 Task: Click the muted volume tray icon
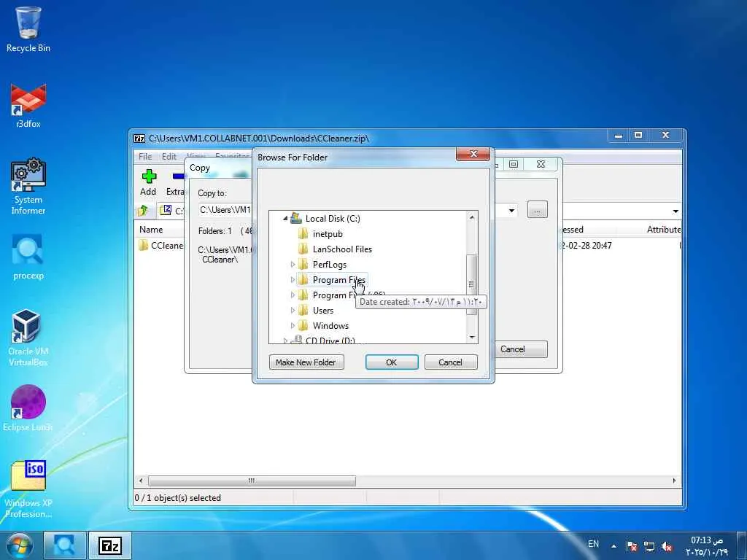pos(667,546)
